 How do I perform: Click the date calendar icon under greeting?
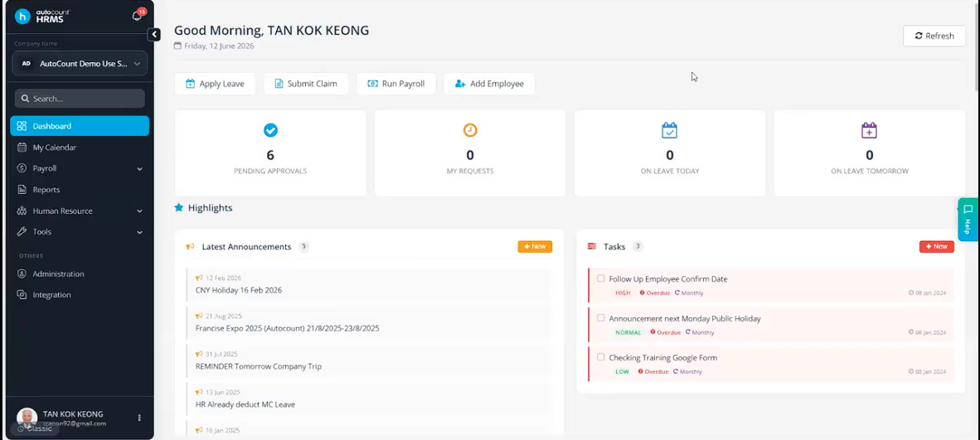click(x=177, y=46)
